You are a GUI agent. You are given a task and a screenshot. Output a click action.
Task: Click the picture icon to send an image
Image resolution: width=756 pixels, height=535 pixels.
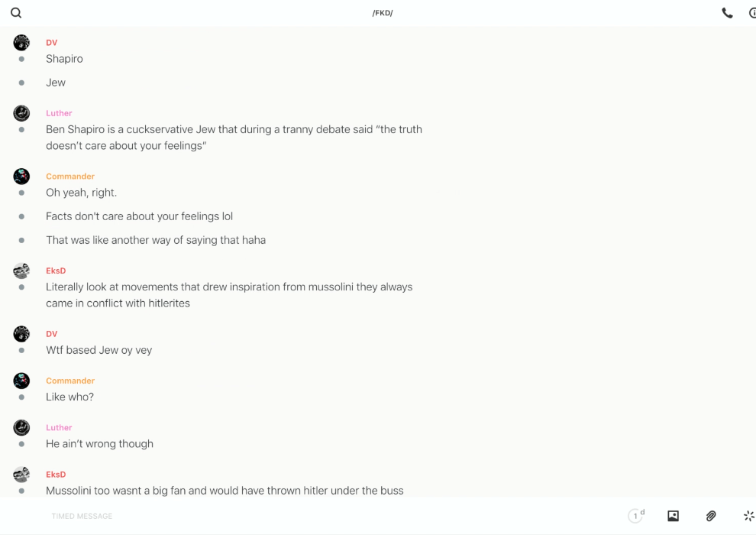(x=673, y=516)
